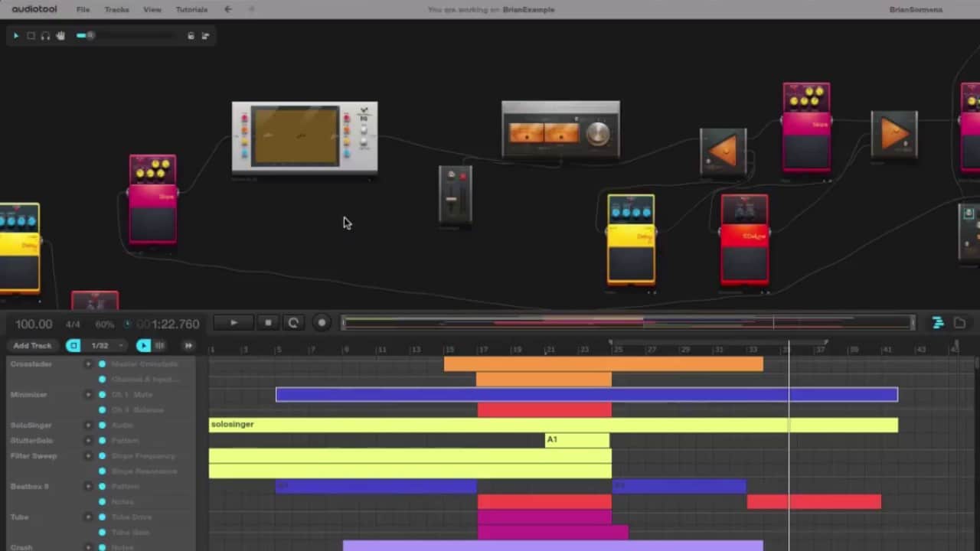This screenshot has height=551, width=980.
Task: Expand the SoloSinger track
Action: click(x=88, y=425)
